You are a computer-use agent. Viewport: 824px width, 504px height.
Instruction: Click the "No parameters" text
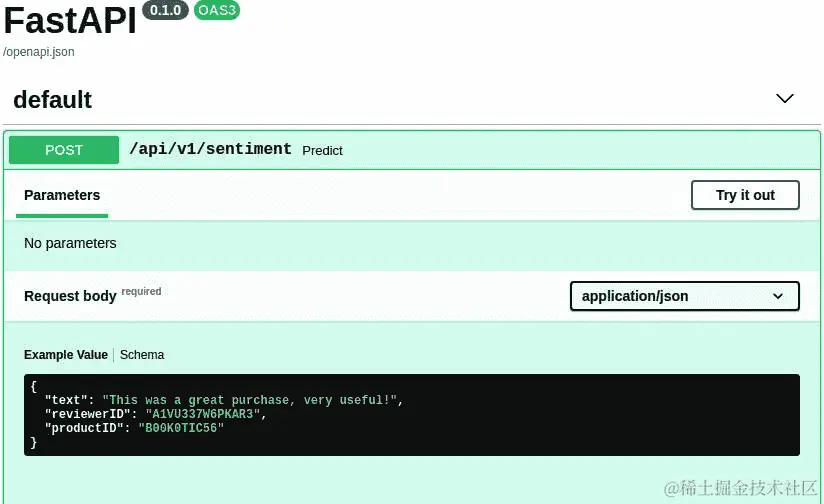click(x=70, y=243)
